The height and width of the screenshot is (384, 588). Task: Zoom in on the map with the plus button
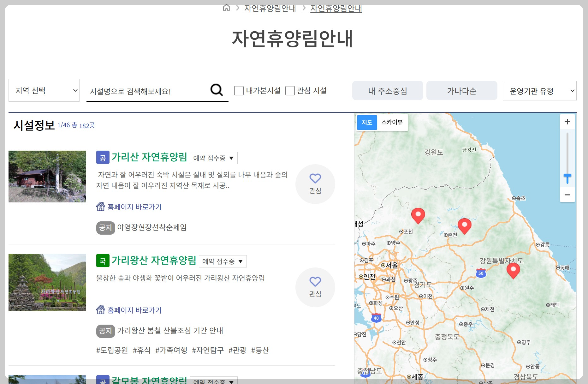coord(567,122)
